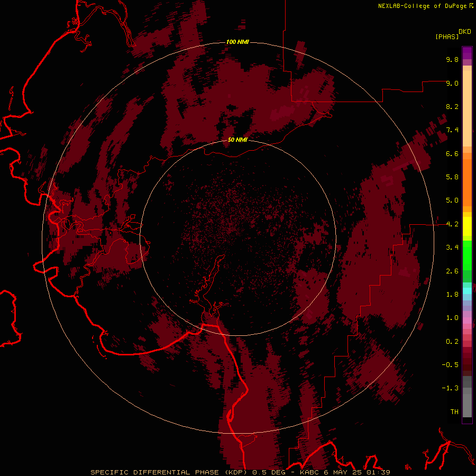Click the -0.5 legend value
Viewport: 476px width, 476px height.
click(x=450, y=365)
